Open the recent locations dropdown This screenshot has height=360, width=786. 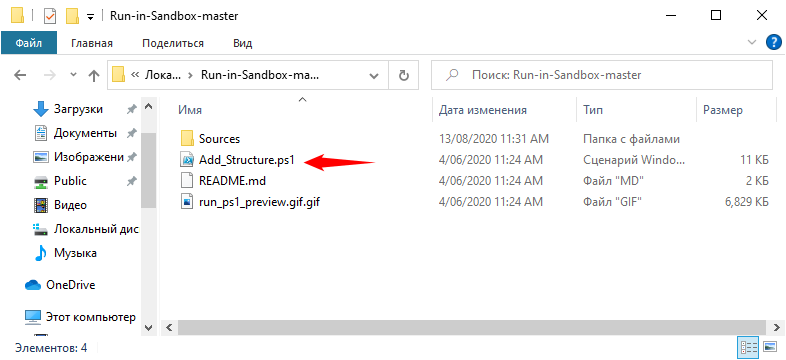[73, 75]
